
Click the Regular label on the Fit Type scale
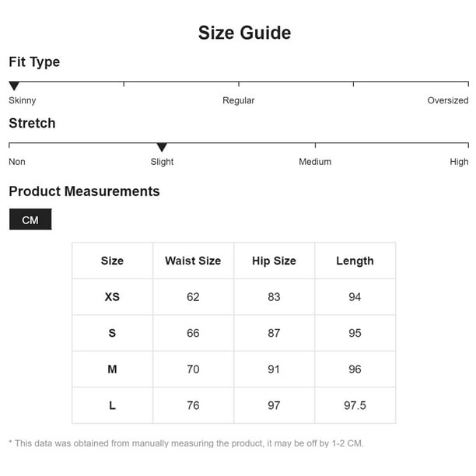coord(238,100)
